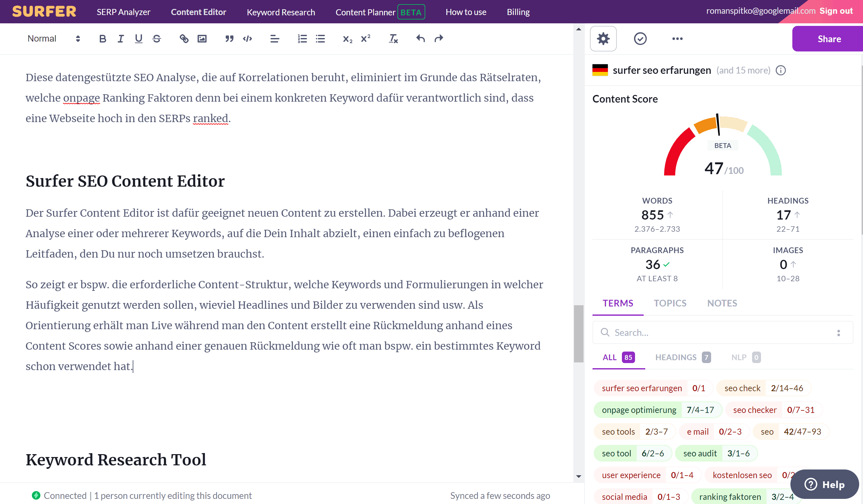Click the 'seo check' term chip
The image size is (863, 504).
click(764, 388)
